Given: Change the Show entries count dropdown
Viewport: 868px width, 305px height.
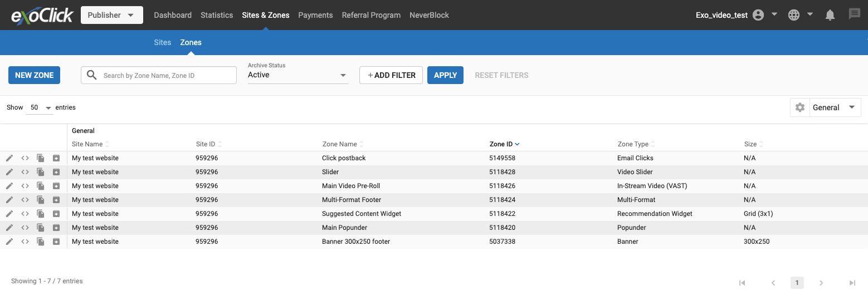Looking at the screenshot, I should pos(40,107).
